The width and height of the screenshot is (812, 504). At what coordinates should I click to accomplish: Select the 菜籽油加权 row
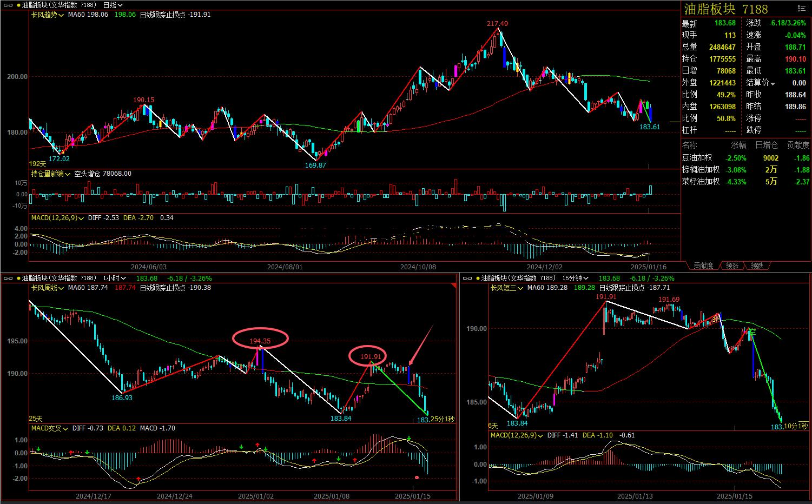click(701, 182)
